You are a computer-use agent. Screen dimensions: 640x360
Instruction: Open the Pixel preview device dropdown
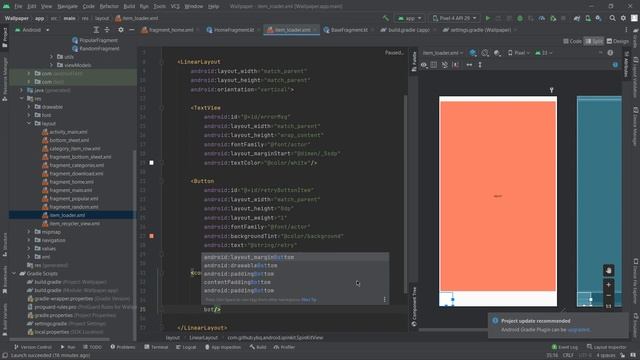(519, 53)
